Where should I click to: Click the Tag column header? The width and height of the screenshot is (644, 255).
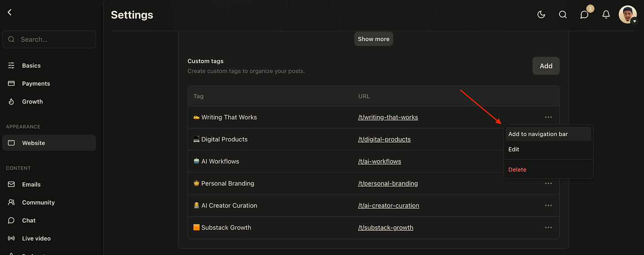[x=199, y=96]
